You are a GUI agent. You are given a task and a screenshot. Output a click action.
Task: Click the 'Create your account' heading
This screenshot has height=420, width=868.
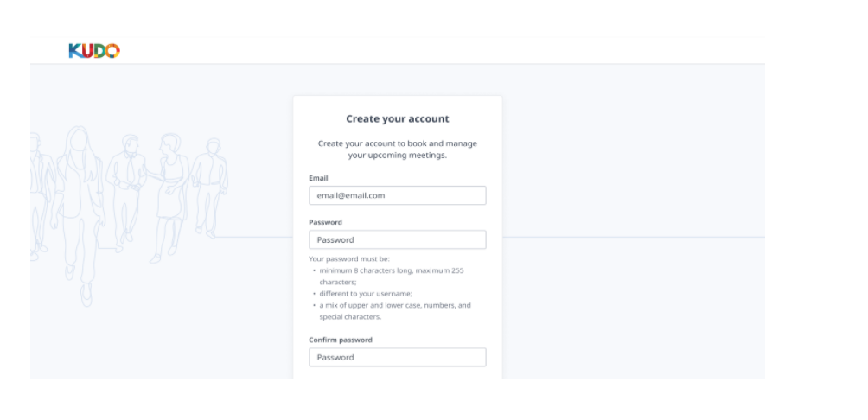[398, 118]
